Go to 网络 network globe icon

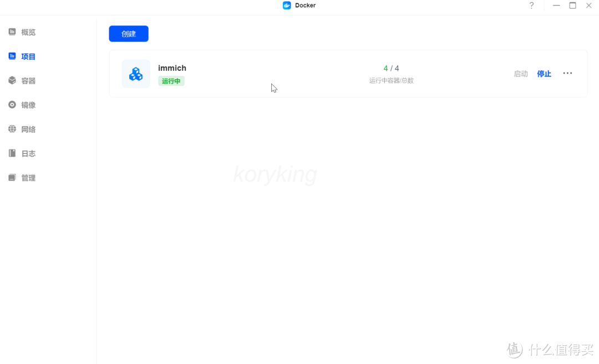click(x=12, y=129)
